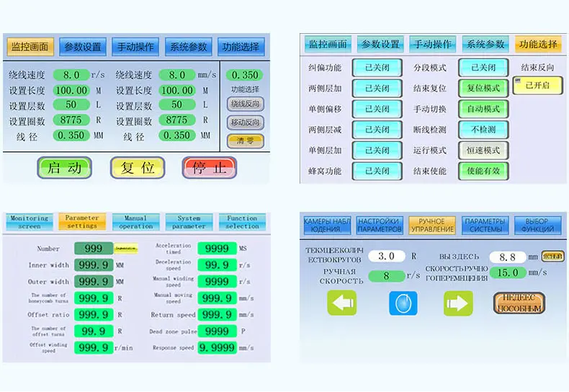The image size is (569, 392).
Task: Select the РУЧНОЕ УПРАВЛЕНИЕ tab
Action: pos(432,226)
